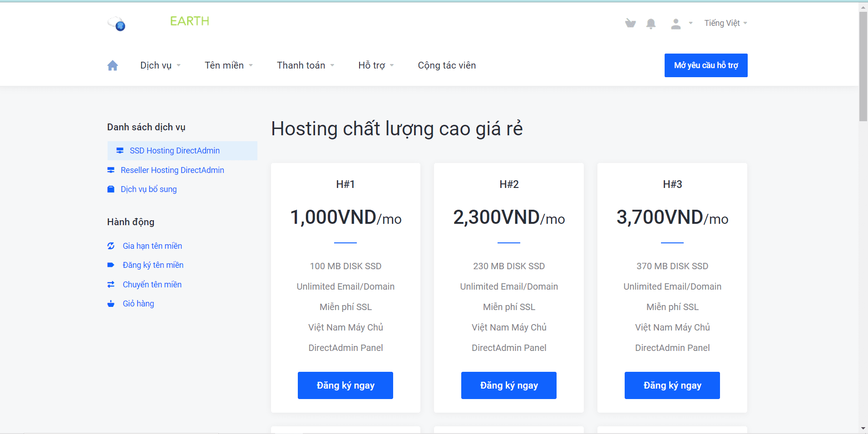The width and height of the screenshot is (868, 434).
Task: Click the Hosting chất lượng cao giá rẻ heading
Action: [397, 129]
